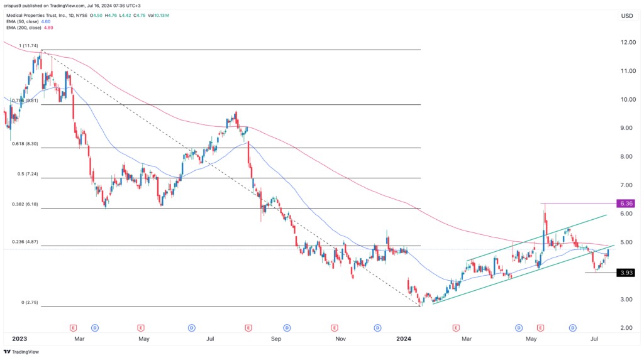Viewport: 644px width, 358px height.
Task: Open the earnings marker left of Mar 2024
Action: [x=455, y=327]
